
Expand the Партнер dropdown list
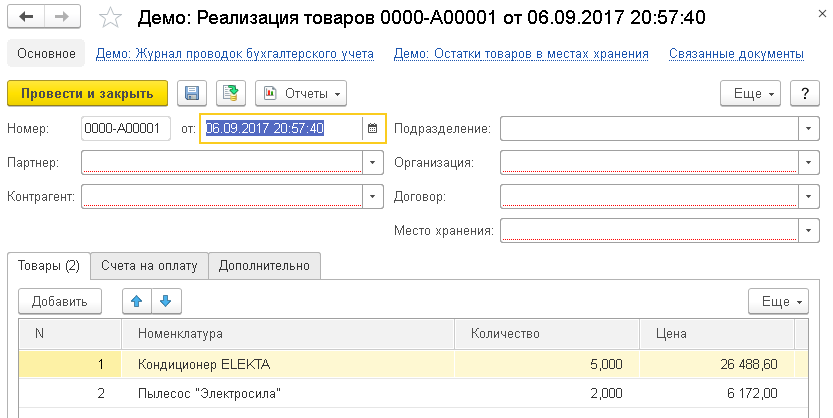tap(374, 162)
